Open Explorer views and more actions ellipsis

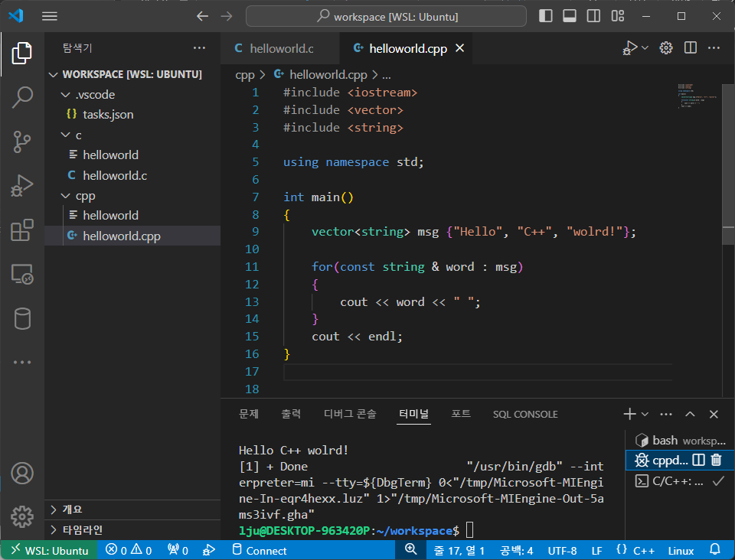point(199,47)
